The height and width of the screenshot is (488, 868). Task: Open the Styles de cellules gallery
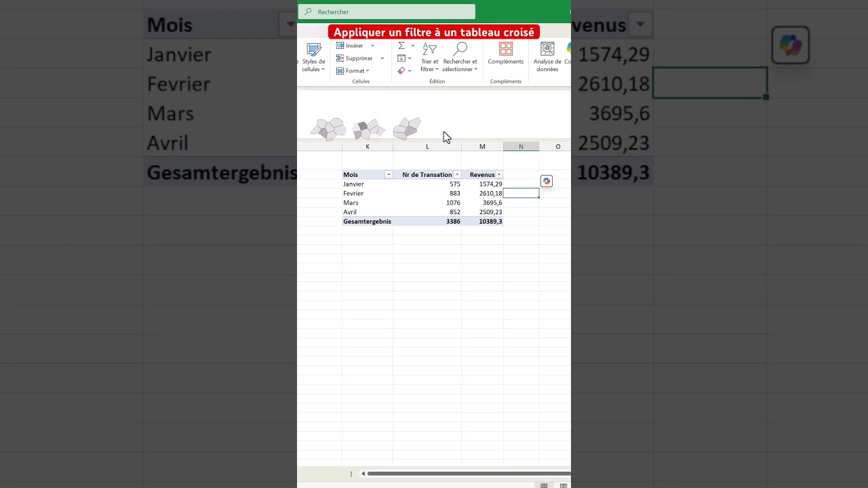tap(313, 58)
